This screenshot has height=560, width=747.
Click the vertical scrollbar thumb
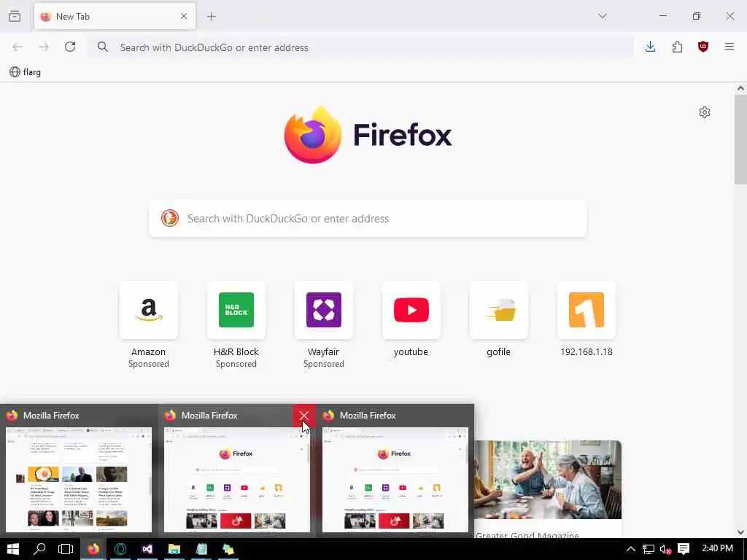[x=740, y=139]
